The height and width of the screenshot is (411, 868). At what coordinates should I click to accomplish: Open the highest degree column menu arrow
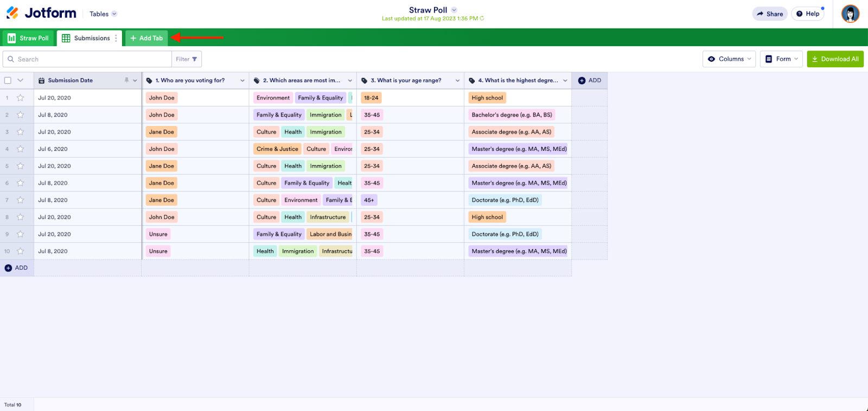coord(565,80)
